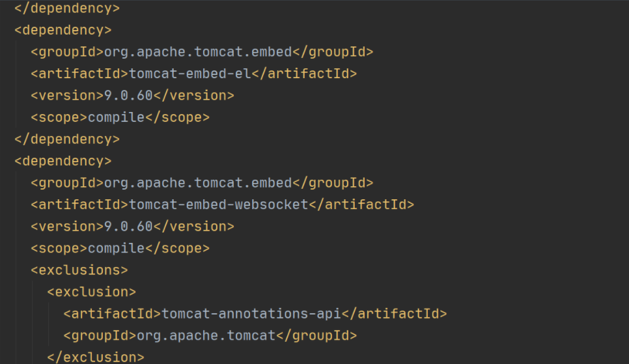Click the closing exclusion tag
629x364 pixels.
(95, 357)
